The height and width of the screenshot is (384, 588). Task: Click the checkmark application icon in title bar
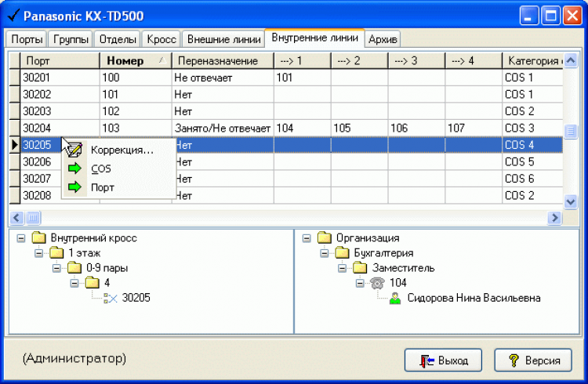(13, 16)
